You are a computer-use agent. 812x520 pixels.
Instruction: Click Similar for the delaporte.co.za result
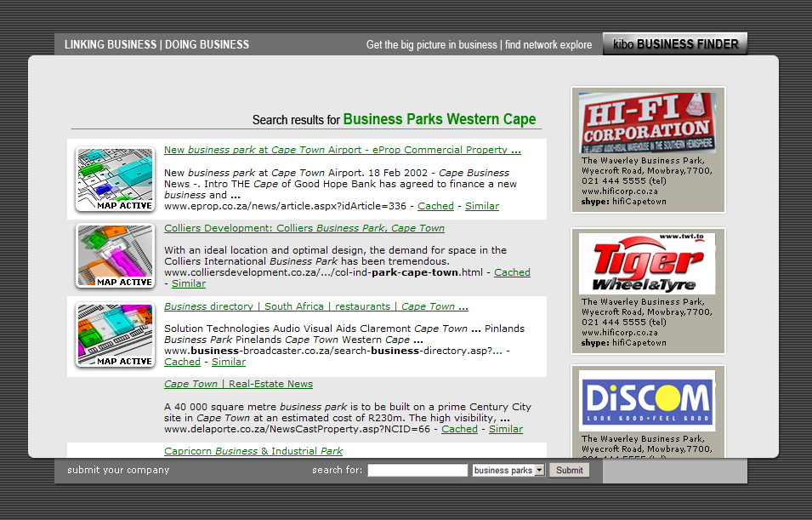(x=505, y=429)
